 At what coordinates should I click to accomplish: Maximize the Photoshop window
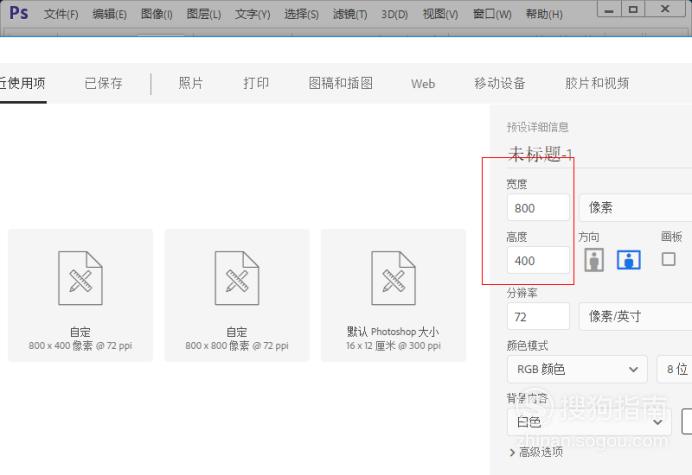[x=633, y=10]
